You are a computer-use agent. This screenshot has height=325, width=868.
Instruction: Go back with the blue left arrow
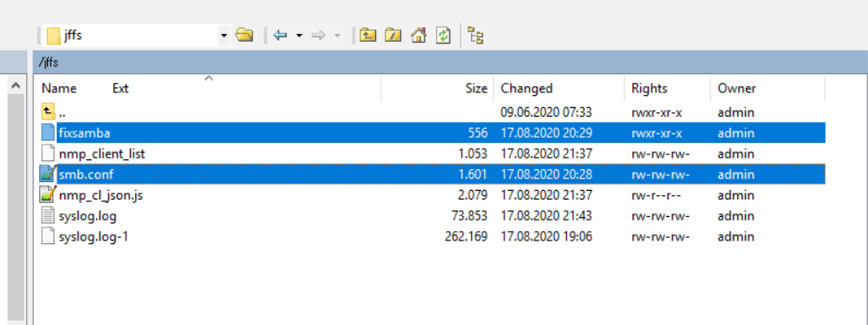coord(281,36)
